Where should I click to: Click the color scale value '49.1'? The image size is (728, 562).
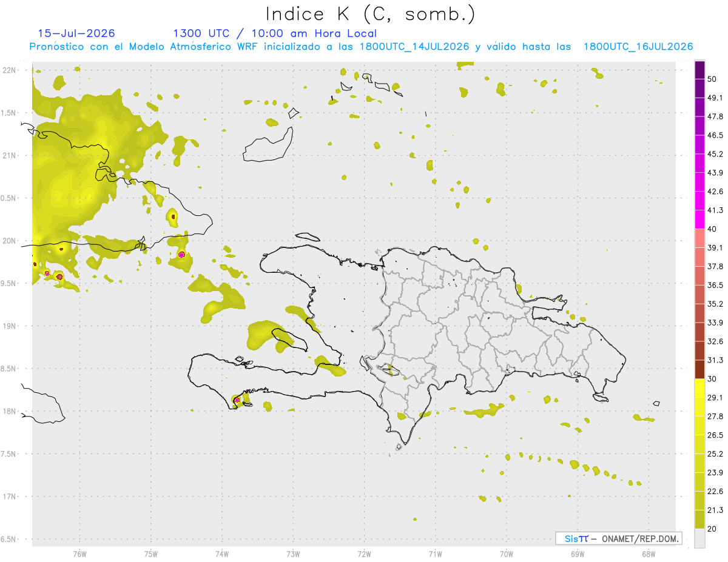715,98
